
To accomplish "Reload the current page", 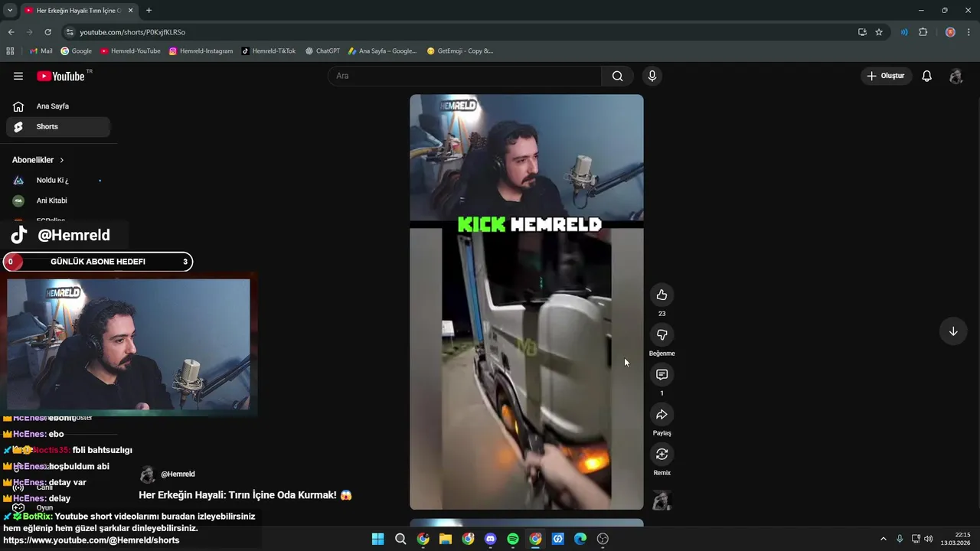I will point(47,32).
